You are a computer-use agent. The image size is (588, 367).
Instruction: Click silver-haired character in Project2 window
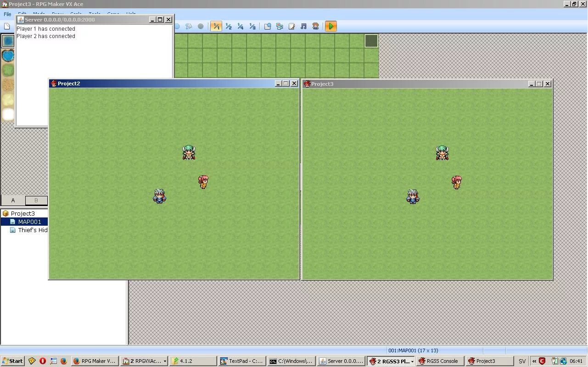(x=159, y=196)
